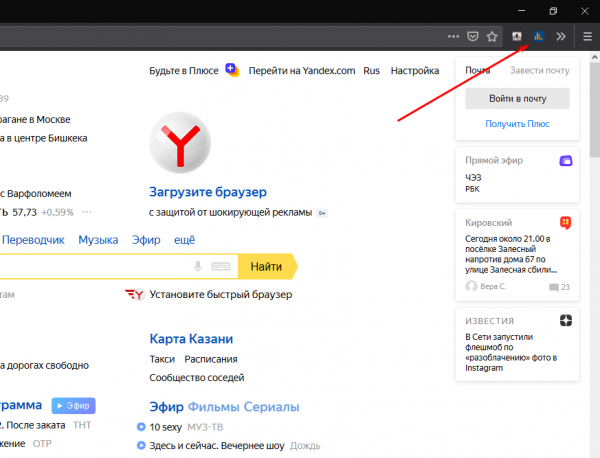Image resolution: width=600 pixels, height=458 pixels.
Task: Go to Перейти на Yandex.com
Action: pos(302,71)
